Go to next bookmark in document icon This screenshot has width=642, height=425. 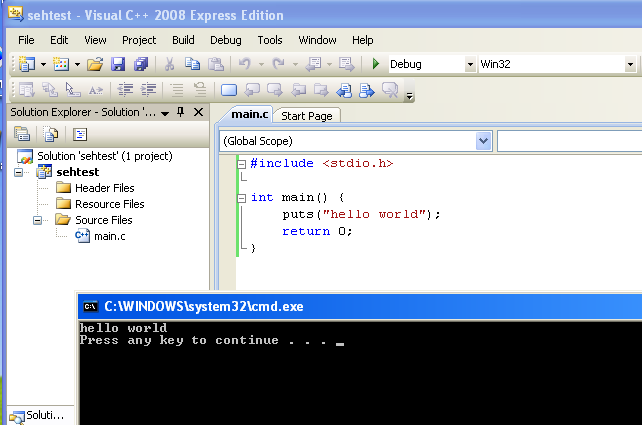(367, 90)
